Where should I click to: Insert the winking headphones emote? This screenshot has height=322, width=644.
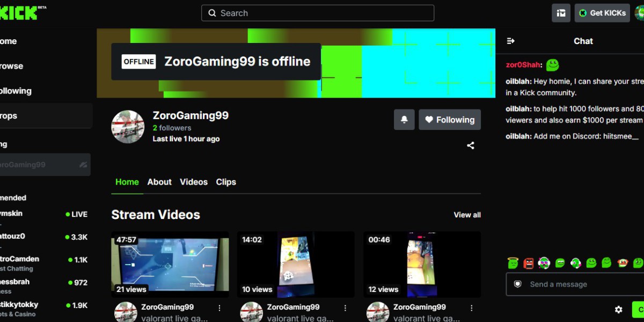(576, 263)
